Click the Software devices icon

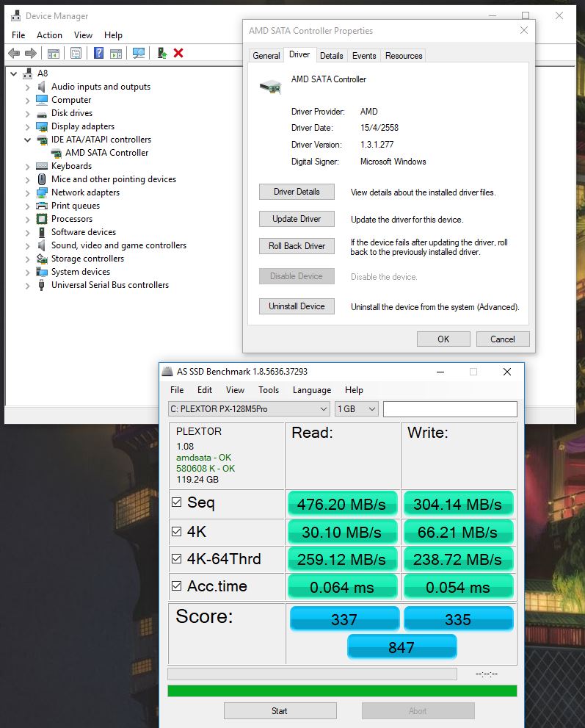42,232
